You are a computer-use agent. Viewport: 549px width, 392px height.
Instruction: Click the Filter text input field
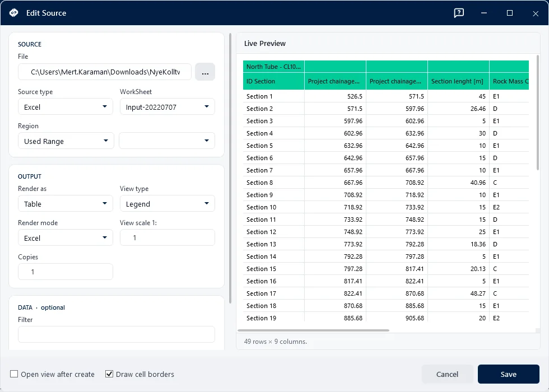click(x=117, y=334)
